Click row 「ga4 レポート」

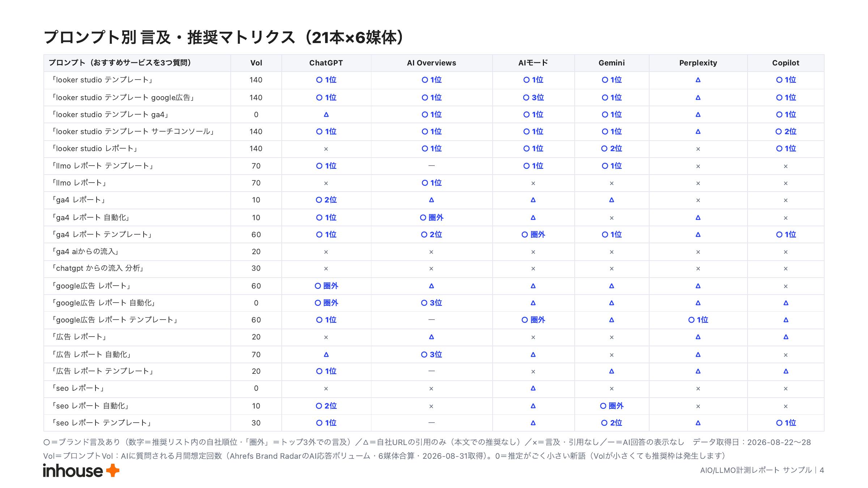click(434, 200)
